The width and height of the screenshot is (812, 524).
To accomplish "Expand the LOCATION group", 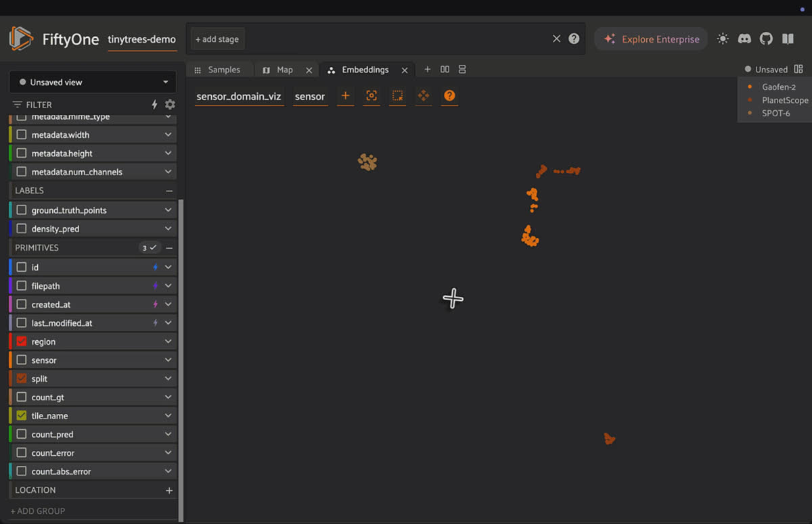I will point(169,490).
